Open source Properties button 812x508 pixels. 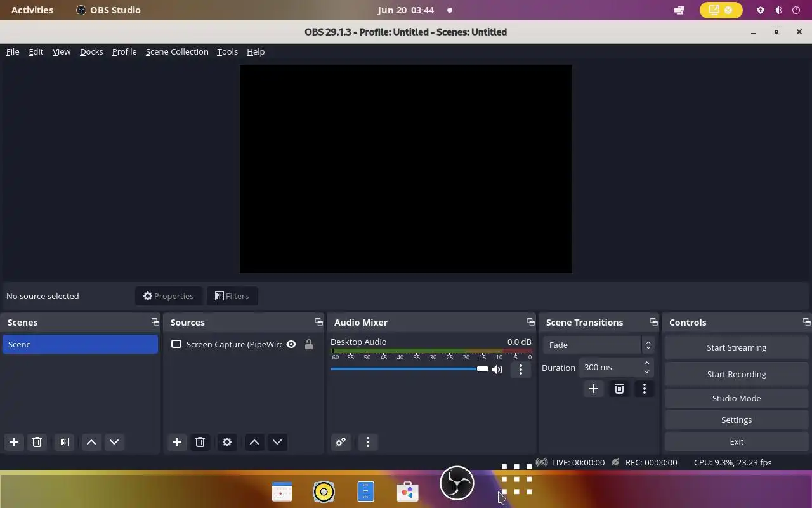pyautogui.click(x=169, y=296)
